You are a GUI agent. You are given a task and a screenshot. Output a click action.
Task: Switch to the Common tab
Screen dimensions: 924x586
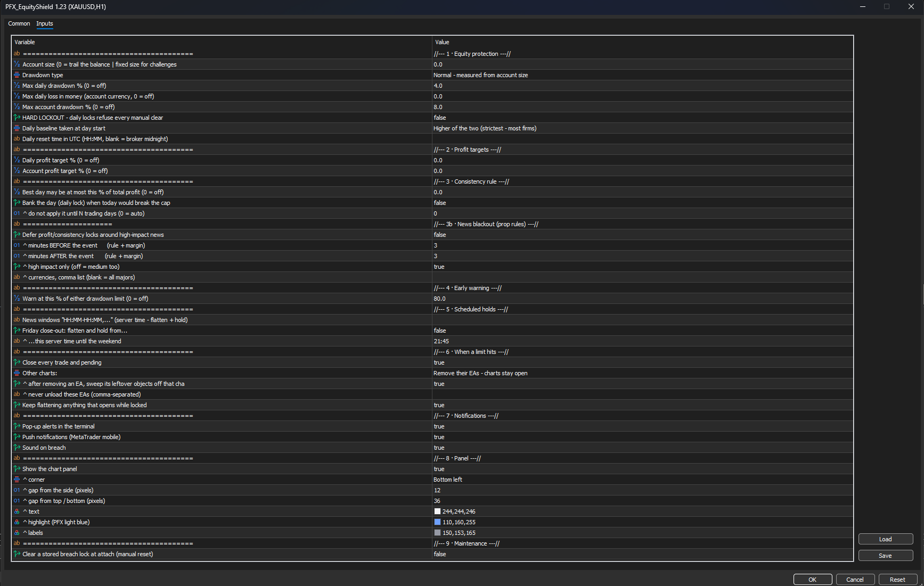[19, 23]
